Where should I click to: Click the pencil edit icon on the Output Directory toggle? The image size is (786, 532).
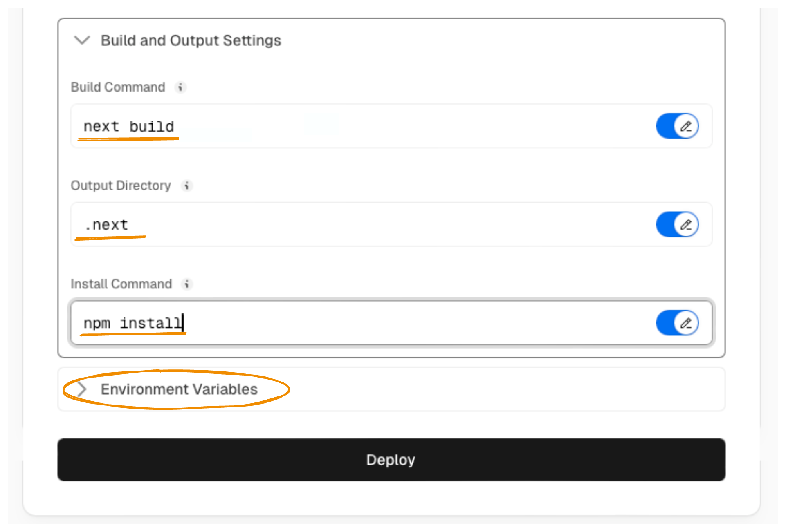pos(687,224)
